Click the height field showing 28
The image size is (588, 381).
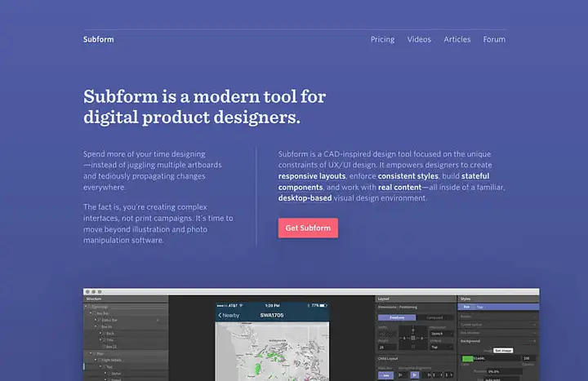[x=387, y=348]
